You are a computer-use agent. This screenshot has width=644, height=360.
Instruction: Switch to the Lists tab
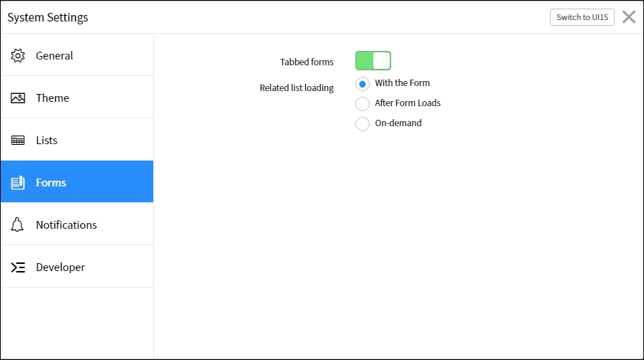77,140
